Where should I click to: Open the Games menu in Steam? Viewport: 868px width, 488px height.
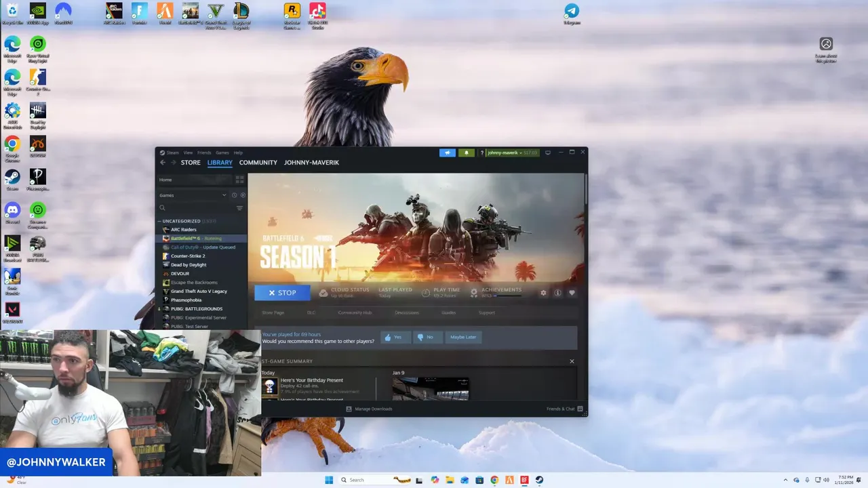point(222,152)
